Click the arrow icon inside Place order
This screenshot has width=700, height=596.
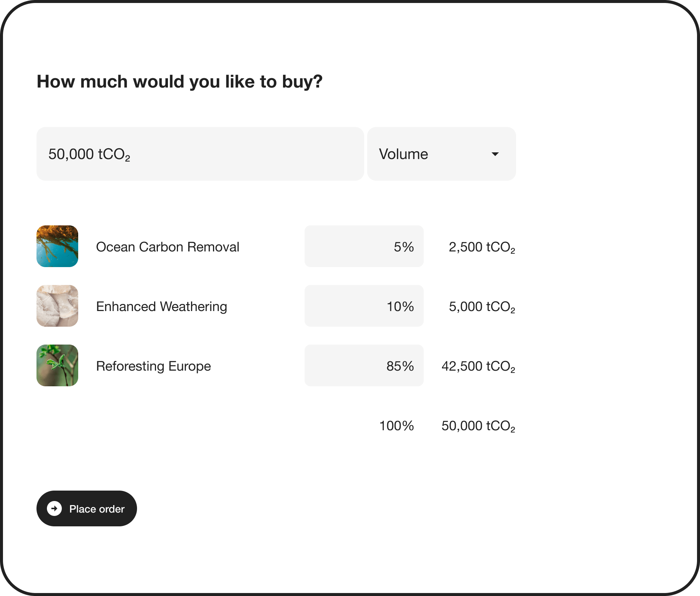[x=54, y=508]
